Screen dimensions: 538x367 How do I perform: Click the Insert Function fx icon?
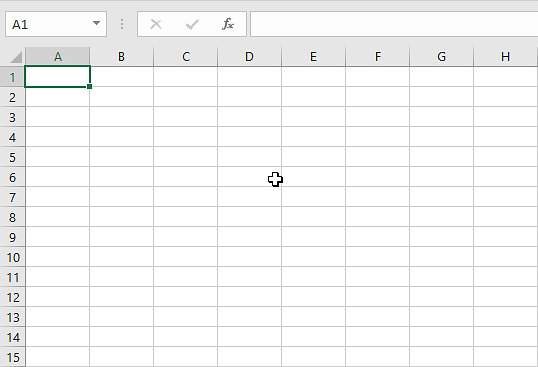point(228,24)
